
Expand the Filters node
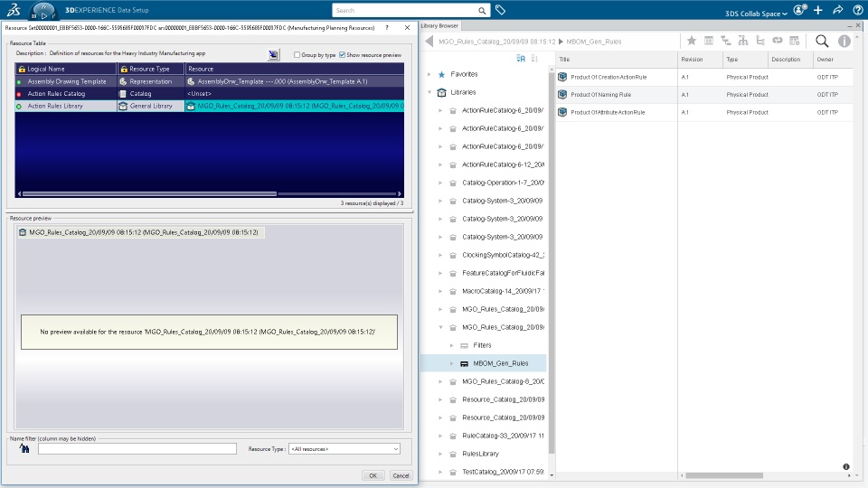click(452, 345)
